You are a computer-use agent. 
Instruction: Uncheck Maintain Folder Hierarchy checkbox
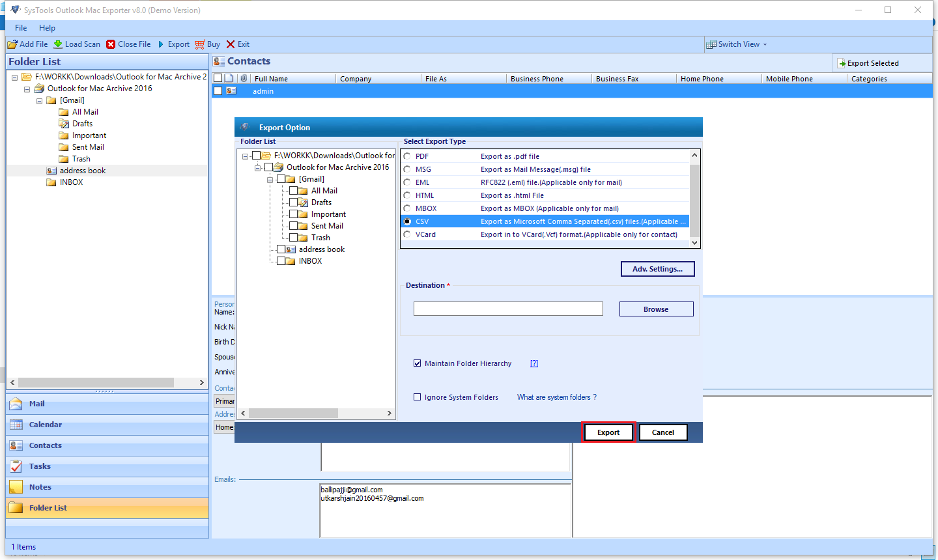click(418, 363)
